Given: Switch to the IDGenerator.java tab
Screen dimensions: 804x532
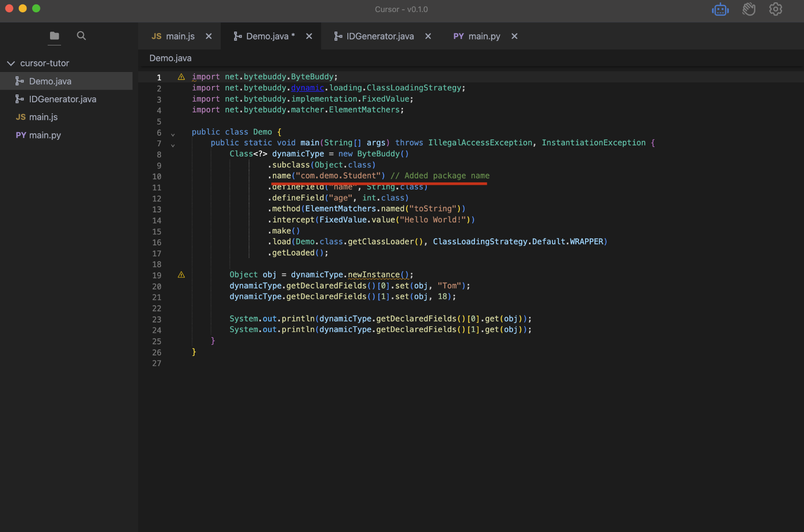Looking at the screenshot, I should point(380,36).
